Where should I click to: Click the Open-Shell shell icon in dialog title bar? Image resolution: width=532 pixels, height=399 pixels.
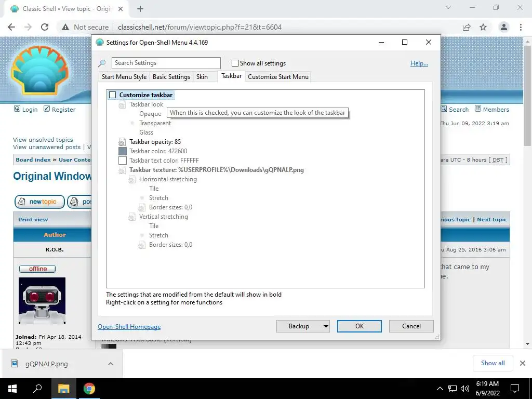[x=100, y=42]
